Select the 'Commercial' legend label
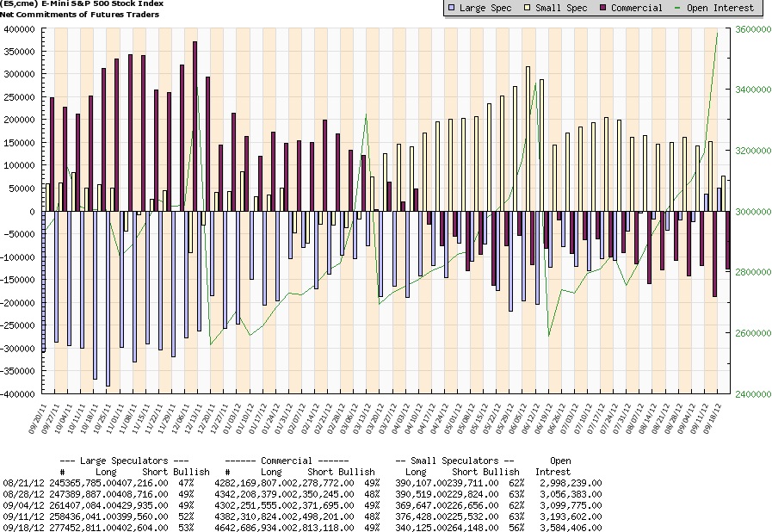This screenshot has height=532, width=772. click(x=637, y=8)
